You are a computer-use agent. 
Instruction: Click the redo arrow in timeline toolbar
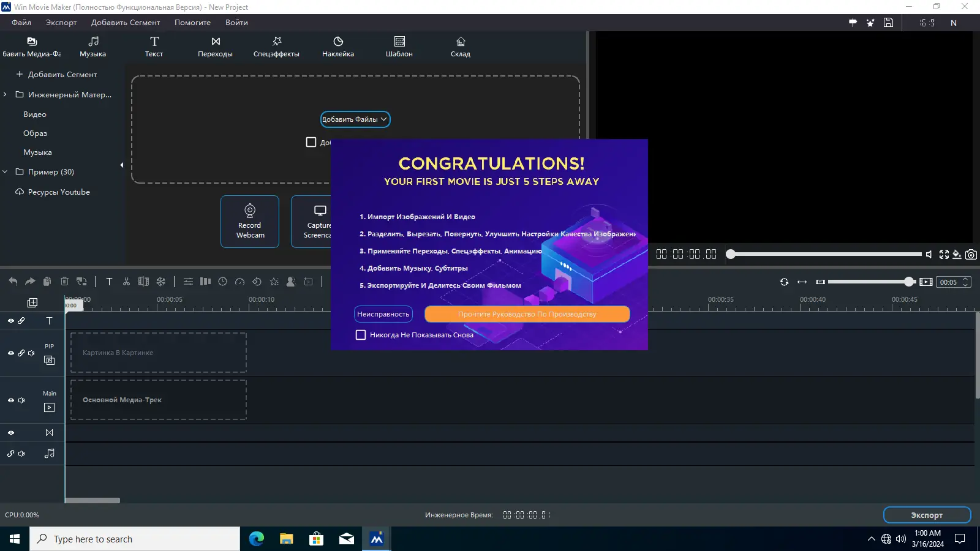(x=30, y=282)
